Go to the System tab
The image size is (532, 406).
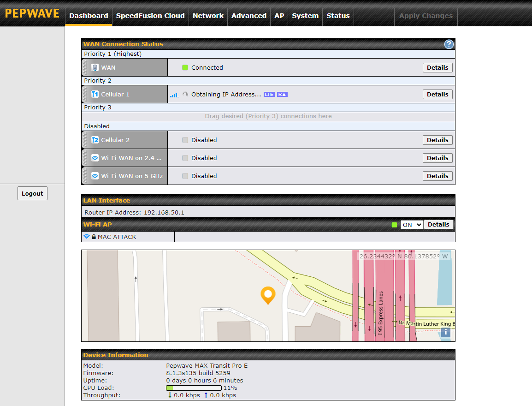[305, 16]
